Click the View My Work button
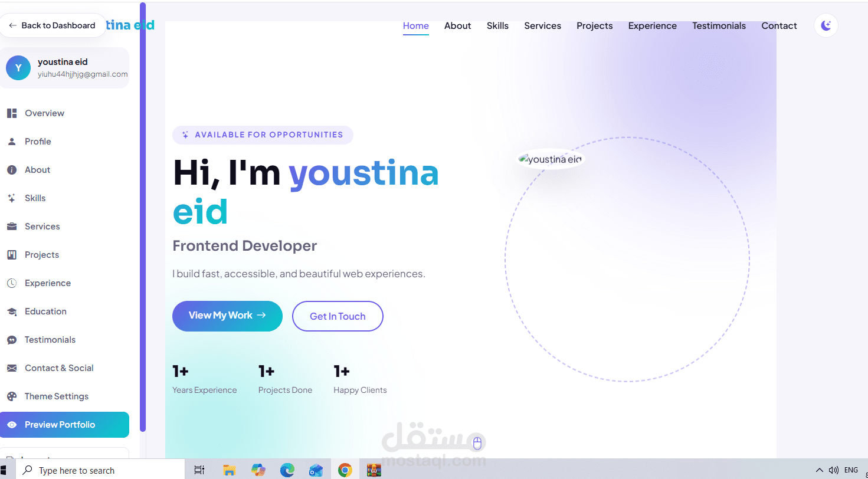The height and width of the screenshot is (479, 868). point(227,316)
